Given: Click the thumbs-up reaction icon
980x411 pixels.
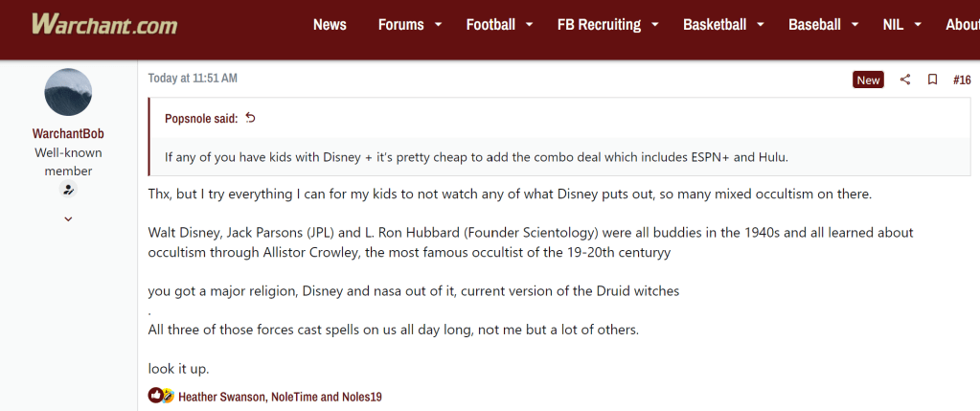Looking at the screenshot, I should pyautogui.click(x=155, y=396).
